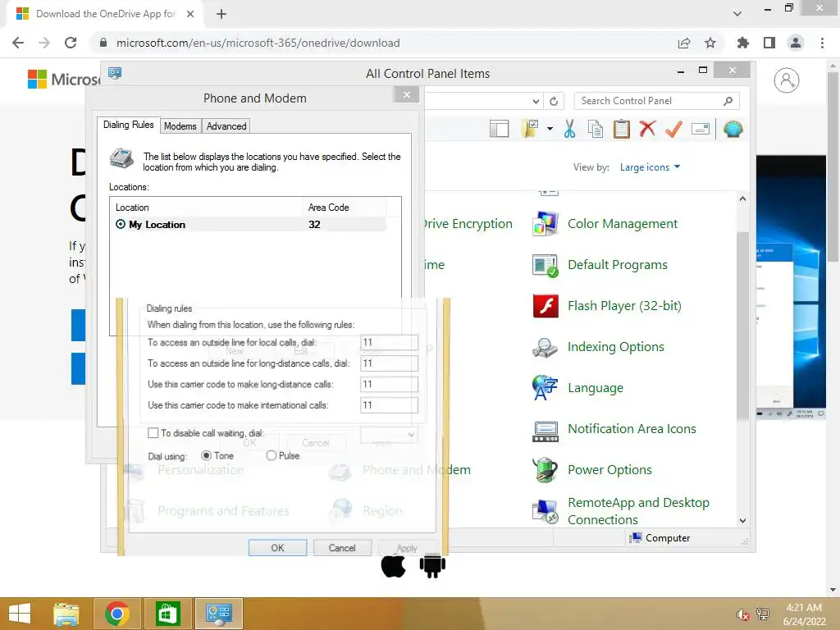The height and width of the screenshot is (630, 840).
Task: Click the Control Panel scrollbar up arrow
Action: (x=742, y=199)
